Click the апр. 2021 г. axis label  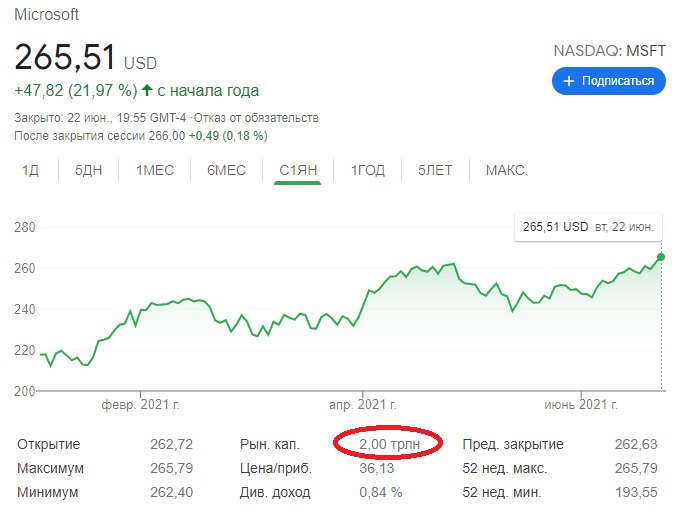[x=362, y=405]
